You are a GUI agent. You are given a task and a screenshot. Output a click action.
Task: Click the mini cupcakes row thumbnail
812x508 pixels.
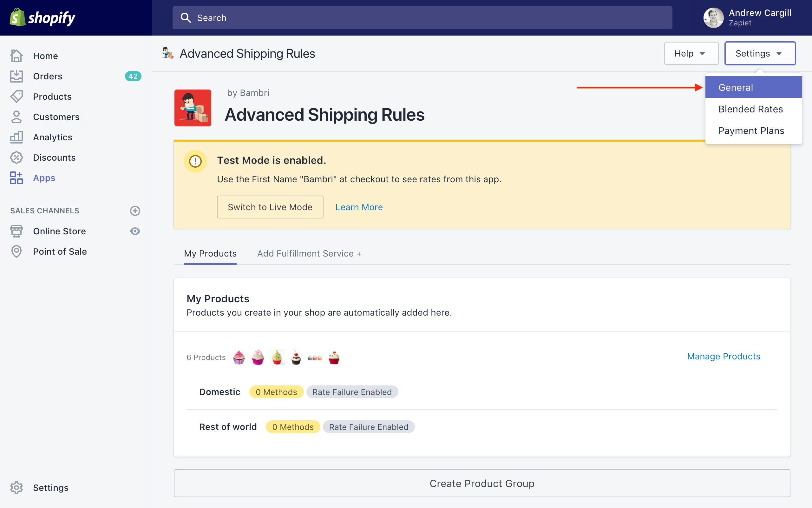coord(315,358)
